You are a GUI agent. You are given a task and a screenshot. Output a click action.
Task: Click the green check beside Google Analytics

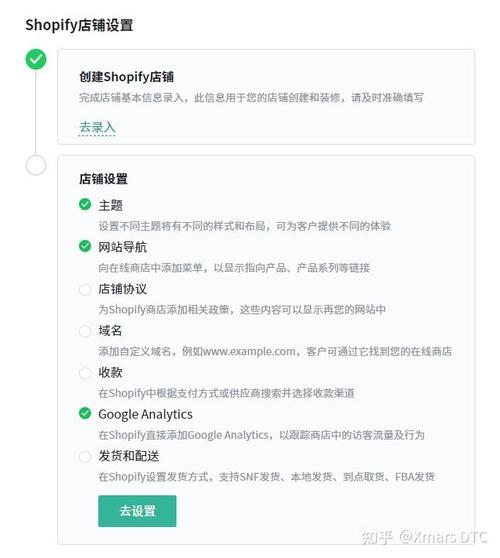[85, 413]
